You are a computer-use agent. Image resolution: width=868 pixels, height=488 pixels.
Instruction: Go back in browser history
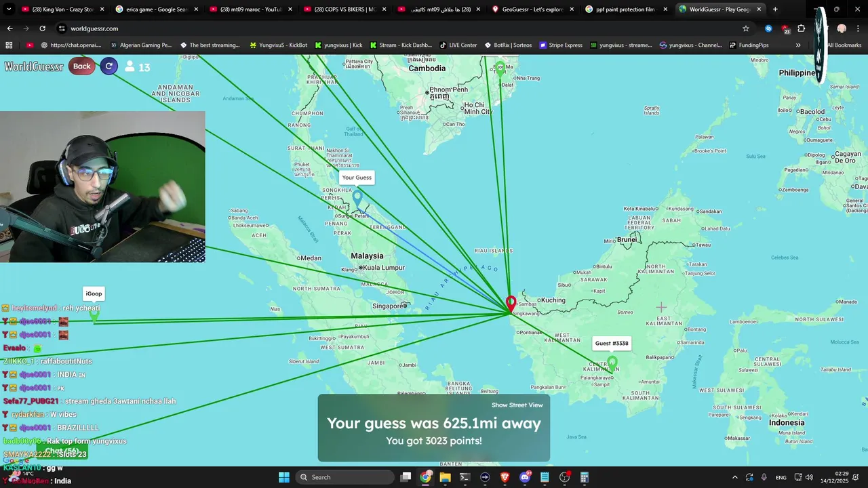pos(9,28)
